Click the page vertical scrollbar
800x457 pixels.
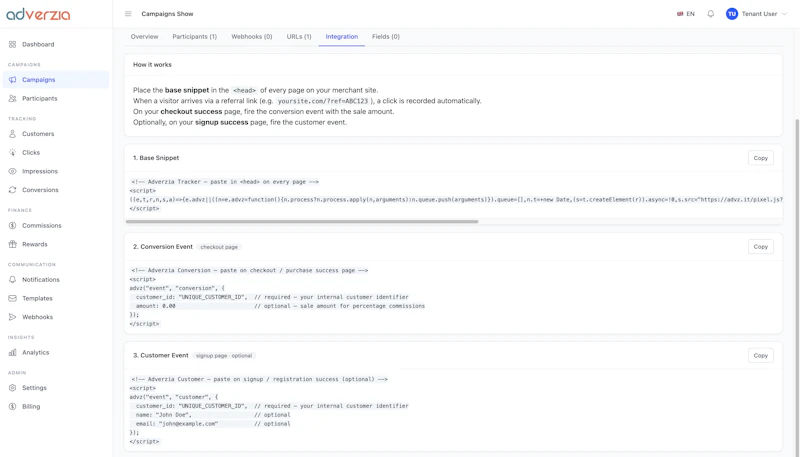coord(797,286)
